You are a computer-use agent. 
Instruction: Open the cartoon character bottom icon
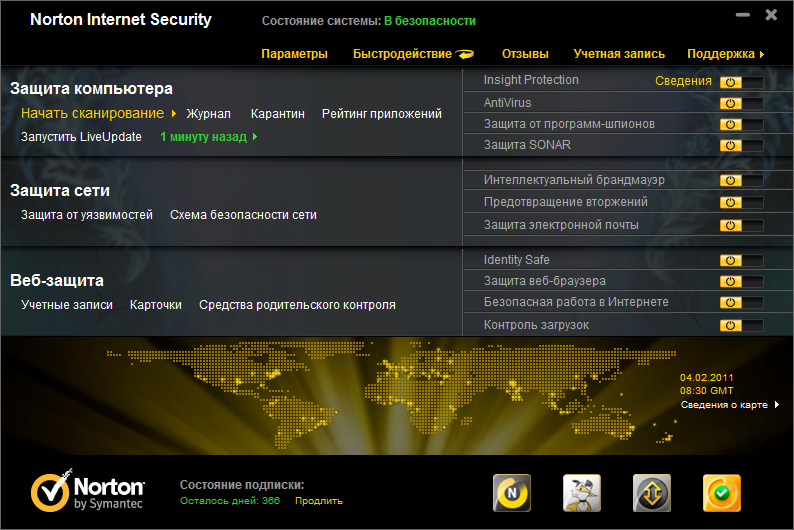pos(582,493)
